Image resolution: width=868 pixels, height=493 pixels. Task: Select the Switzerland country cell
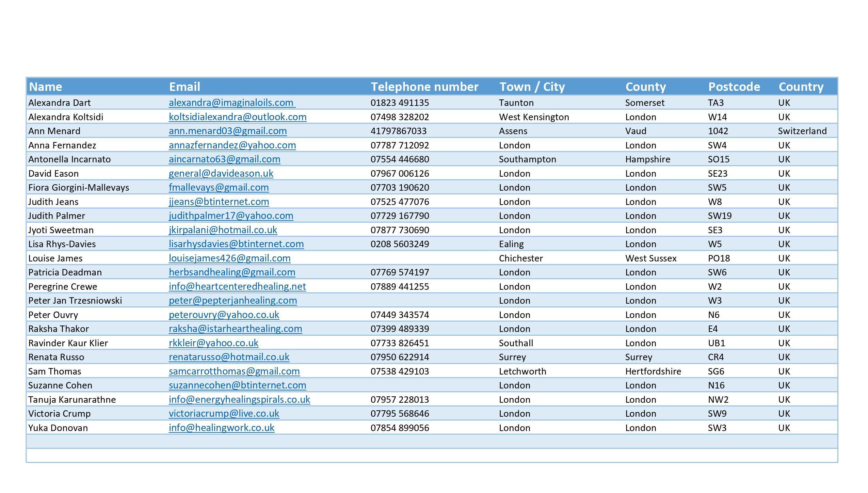click(802, 131)
